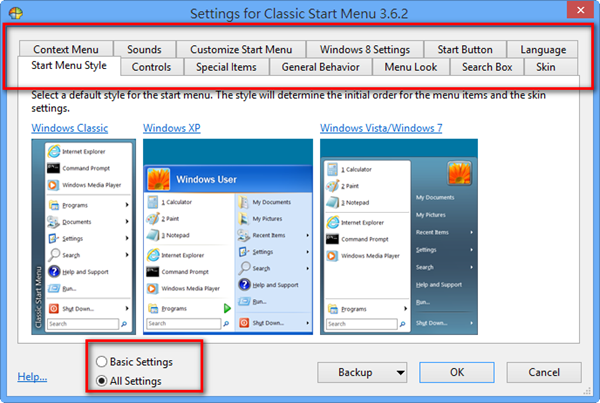Select the Windows Classic style preview image
Image resolution: width=600 pixels, height=403 pixels.
tap(82, 236)
